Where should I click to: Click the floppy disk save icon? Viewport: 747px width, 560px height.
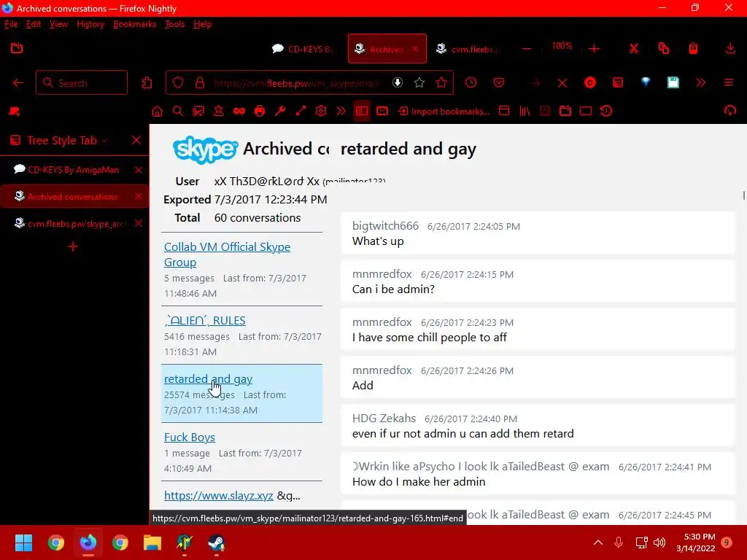[x=673, y=82]
